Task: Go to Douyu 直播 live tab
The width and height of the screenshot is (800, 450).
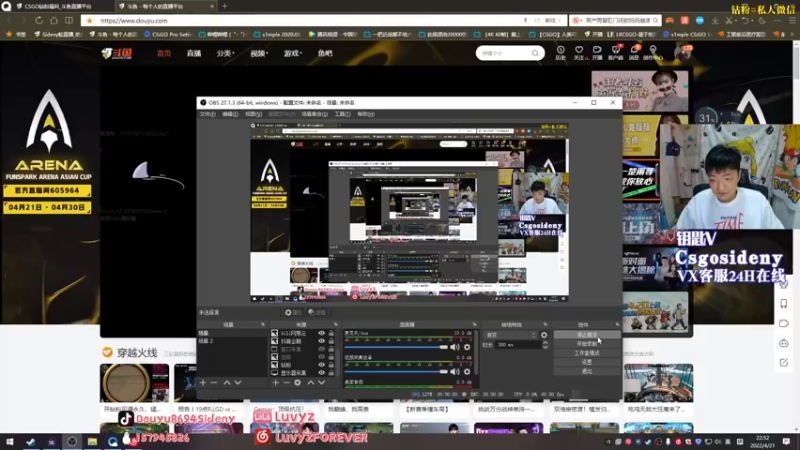Action: (x=194, y=53)
